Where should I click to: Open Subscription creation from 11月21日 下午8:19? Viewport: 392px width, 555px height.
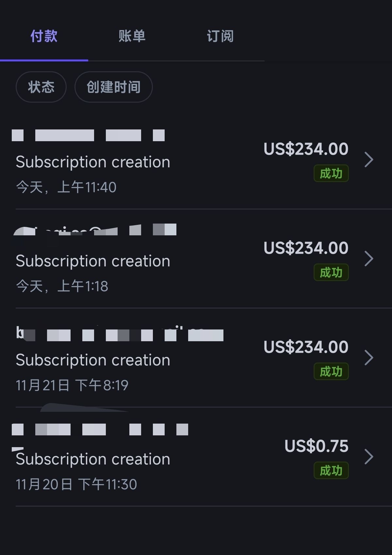pos(93,360)
